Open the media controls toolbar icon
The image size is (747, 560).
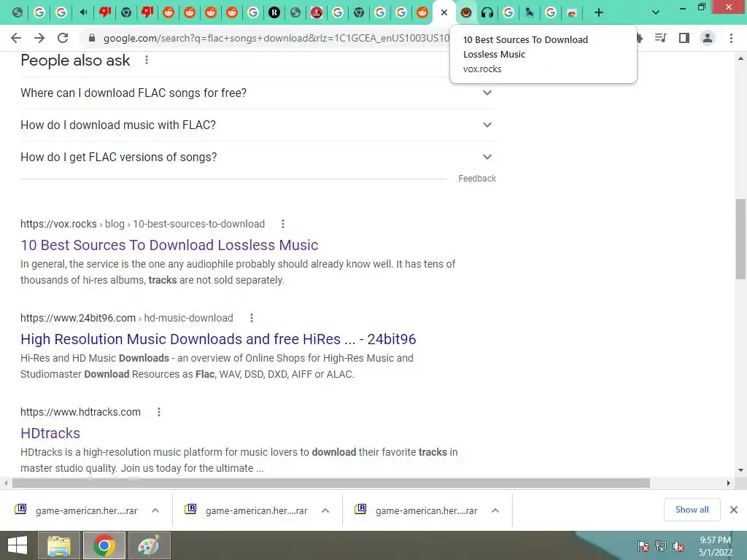(660, 38)
